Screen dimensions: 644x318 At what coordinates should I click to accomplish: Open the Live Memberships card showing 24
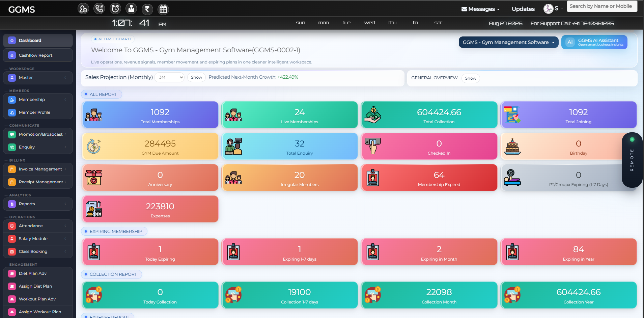pos(289,115)
